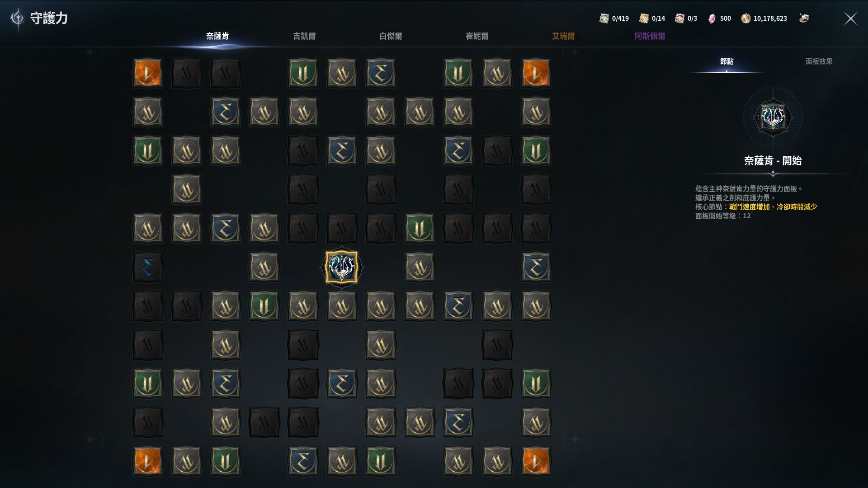
Task: Select the central 奈薩肯 start node
Action: pyautogui.click(x=341, y=267)
